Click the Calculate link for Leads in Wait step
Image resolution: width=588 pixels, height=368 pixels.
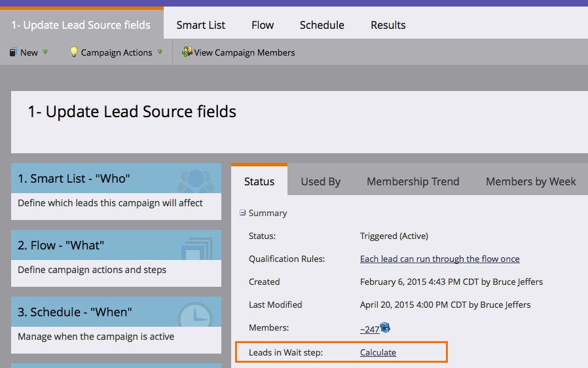378,353
